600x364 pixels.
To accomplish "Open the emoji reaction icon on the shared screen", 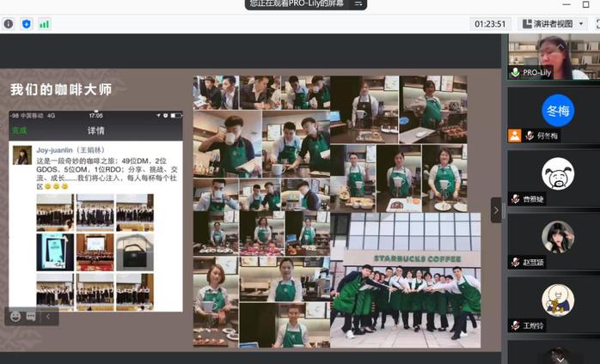I will [15, 316].
